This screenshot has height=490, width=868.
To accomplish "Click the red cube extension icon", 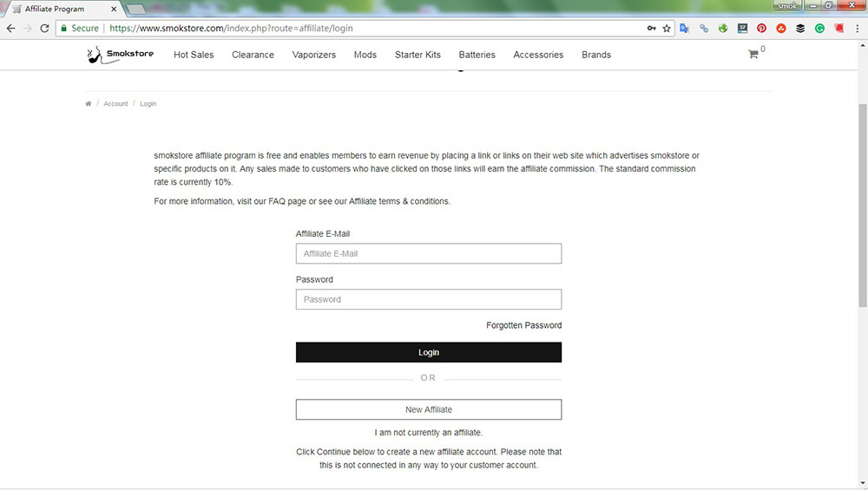I will 839,29.
